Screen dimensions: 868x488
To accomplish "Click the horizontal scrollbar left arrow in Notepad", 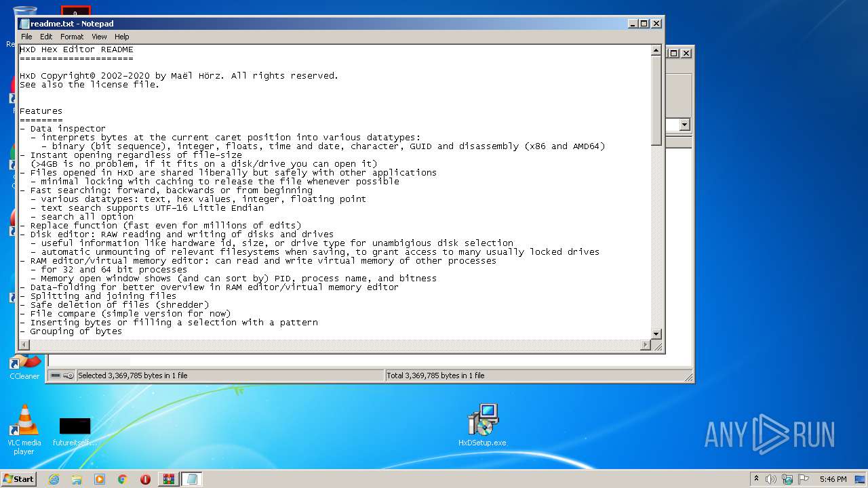I will (x=25, y=345).
